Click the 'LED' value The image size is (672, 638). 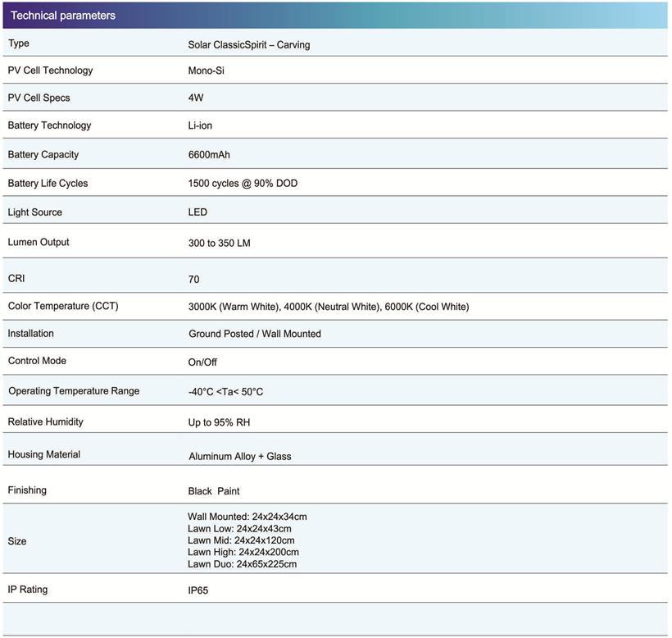tap(198, 212)
